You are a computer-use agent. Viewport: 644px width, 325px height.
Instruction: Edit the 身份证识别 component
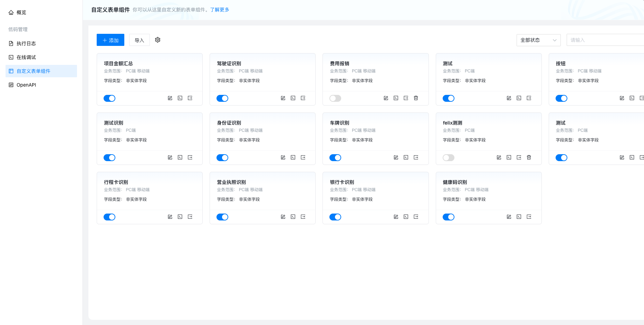click(283, 157)
